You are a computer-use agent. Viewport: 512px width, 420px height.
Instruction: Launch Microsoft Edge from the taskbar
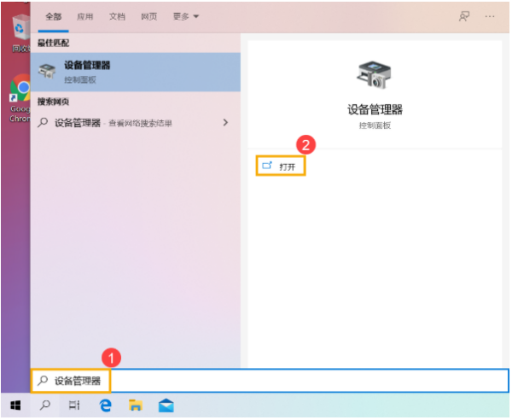pos(105,405)
